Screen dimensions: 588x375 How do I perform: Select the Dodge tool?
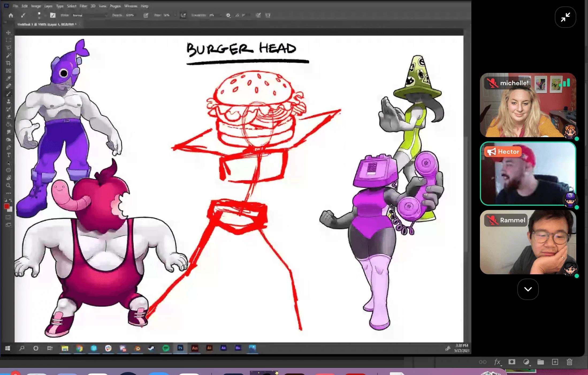click(9, 140)
